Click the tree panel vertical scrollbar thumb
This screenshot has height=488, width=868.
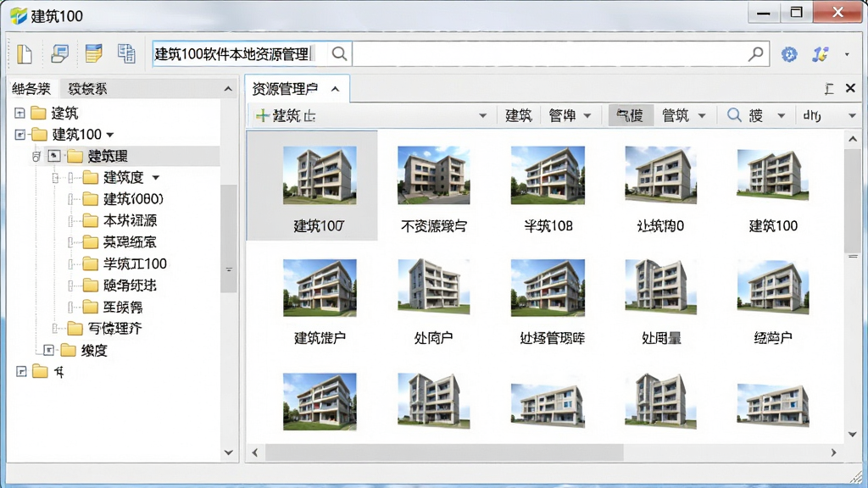(x=228, y=238)
